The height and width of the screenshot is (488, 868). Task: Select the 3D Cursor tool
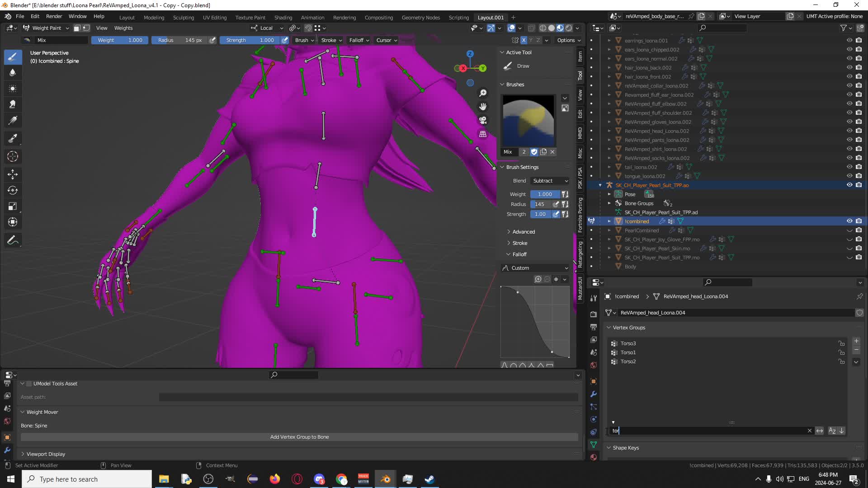[13, 156]
